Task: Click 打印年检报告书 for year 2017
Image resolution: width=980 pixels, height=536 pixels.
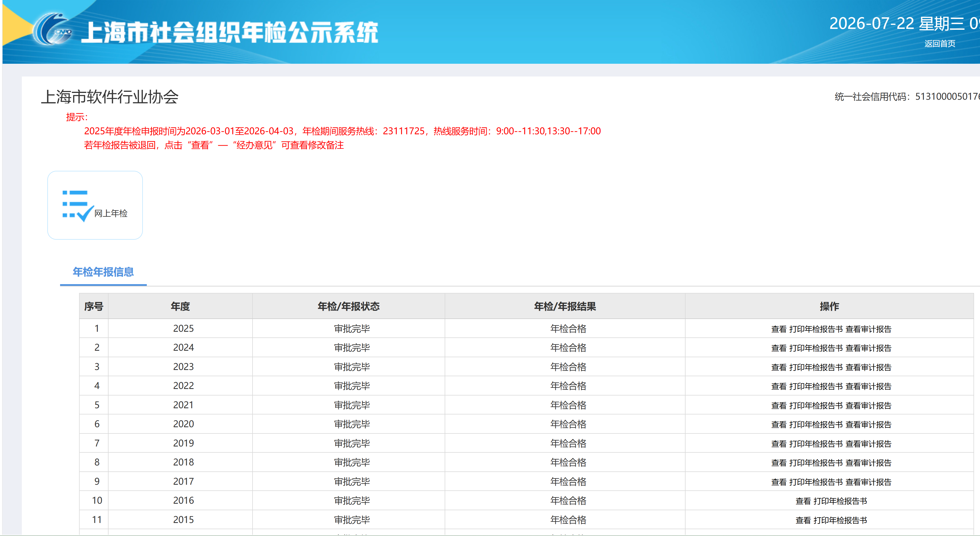Action: 816,482
